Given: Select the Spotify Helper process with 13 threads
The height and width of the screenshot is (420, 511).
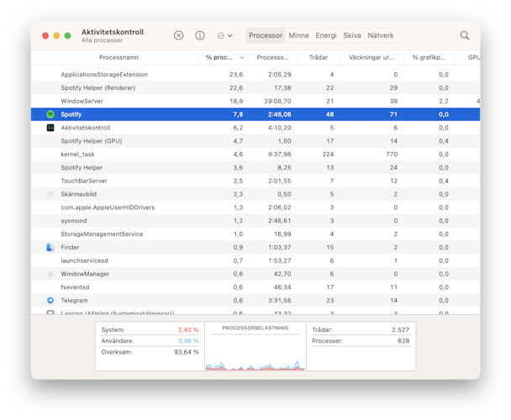Looking at the screenshot, I should pos(255,167).
